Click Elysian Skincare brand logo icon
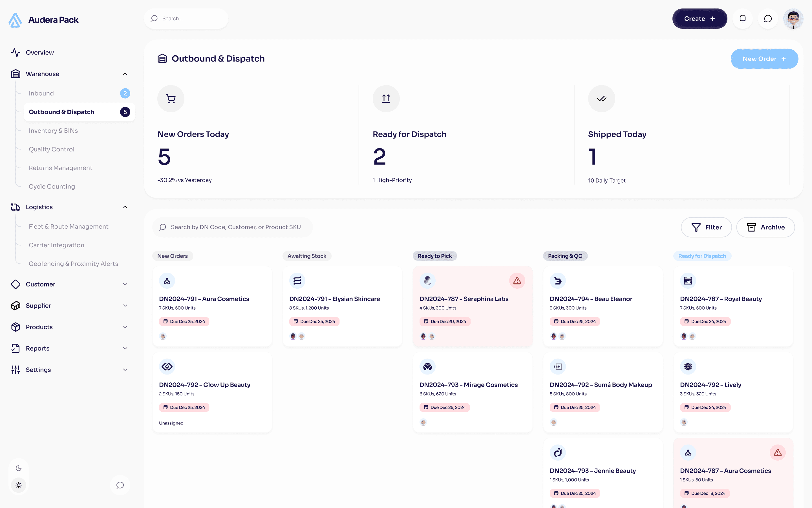The height and width of the screenshot is (508, 812). pos(297,281)
